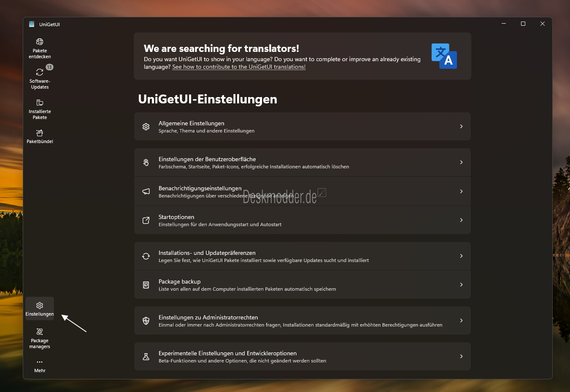Expand Package backup chevron
Image resolution: width=570 pixels, height=392 pixels.
(x=461, y=285)
